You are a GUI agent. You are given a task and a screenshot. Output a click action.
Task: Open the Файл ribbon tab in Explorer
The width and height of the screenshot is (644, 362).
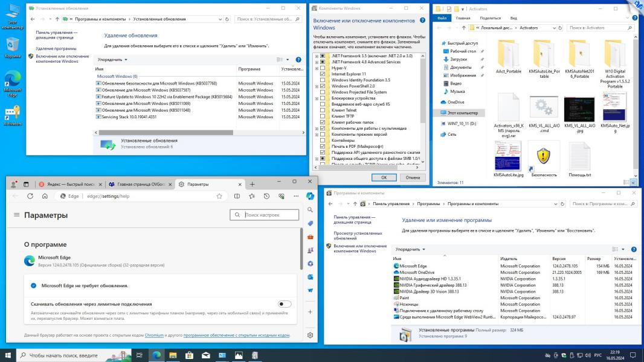tap(442, 18)
